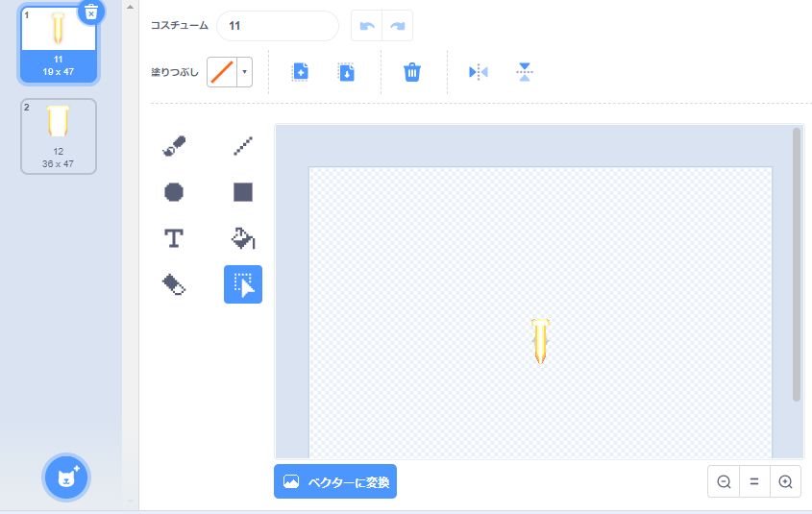Redo the costume edit

(x=397, y=26)
